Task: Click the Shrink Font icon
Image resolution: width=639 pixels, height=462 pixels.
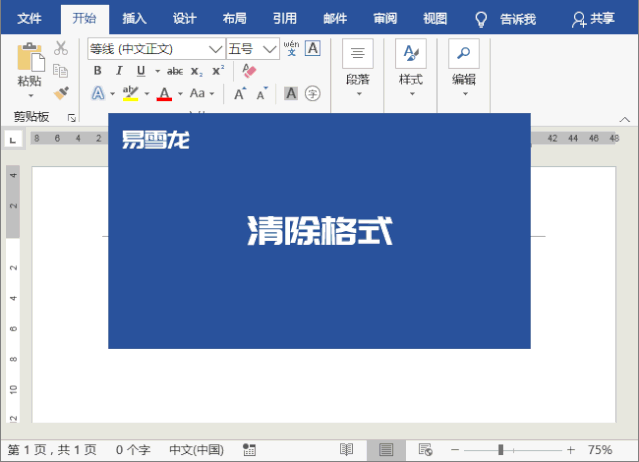Action: point(262,94)
